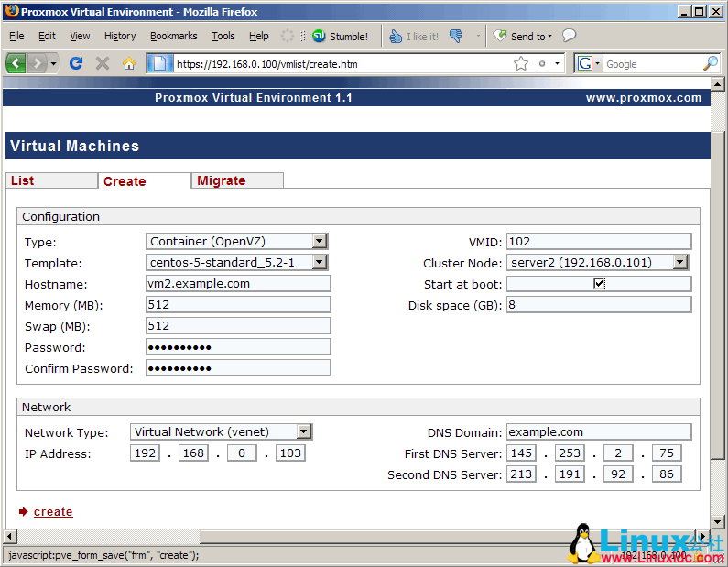Toggle the Start at boot checkbox
The height and width of the screenshot is (567, 728).
(599, 284)
